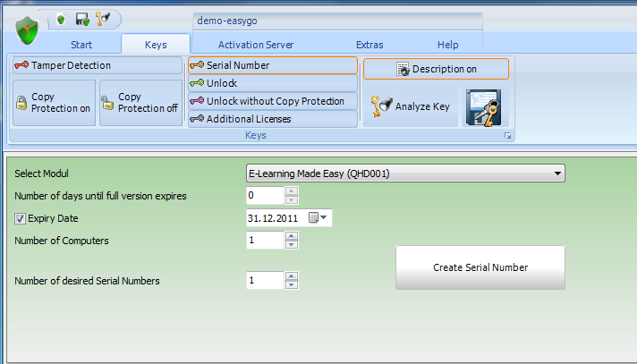The height and width of the screenshot is (364, 637).
Task: Open the Extras tab
Action: 369,45
